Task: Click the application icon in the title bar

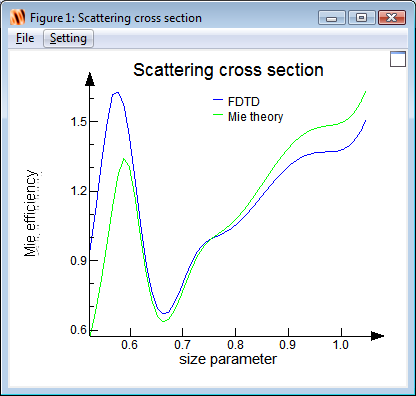Action: coord(18,17)
